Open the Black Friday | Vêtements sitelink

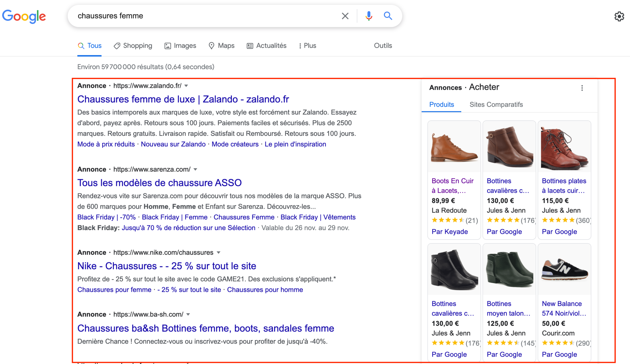click(318, 217)
